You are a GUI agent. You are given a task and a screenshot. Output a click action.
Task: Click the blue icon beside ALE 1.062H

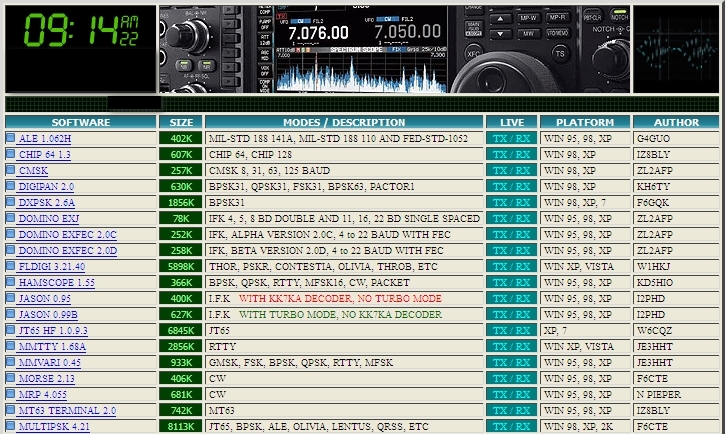(10, 138)
